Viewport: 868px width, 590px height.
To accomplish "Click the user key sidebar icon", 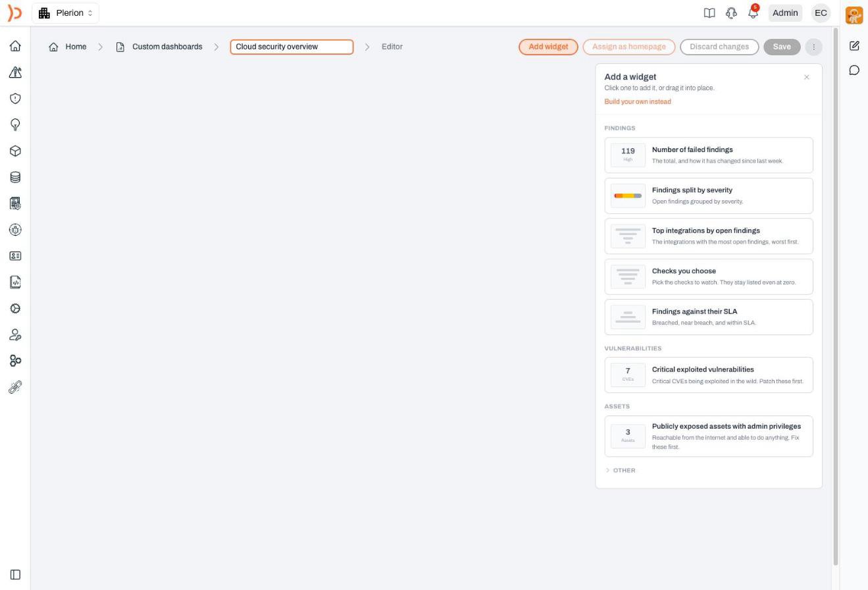I will pos(15,335).
